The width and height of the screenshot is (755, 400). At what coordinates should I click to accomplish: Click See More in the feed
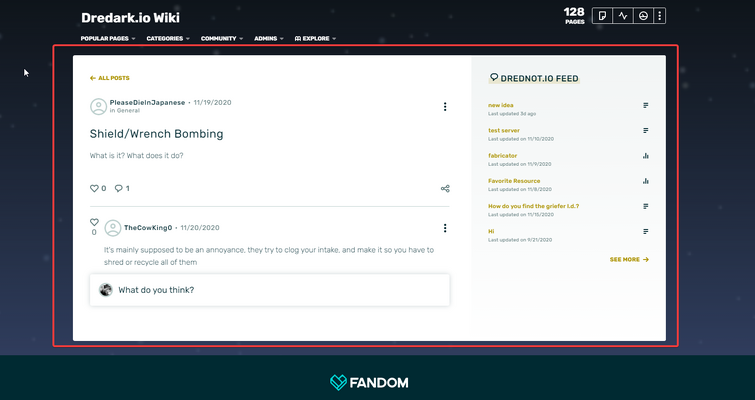point(629,259)
